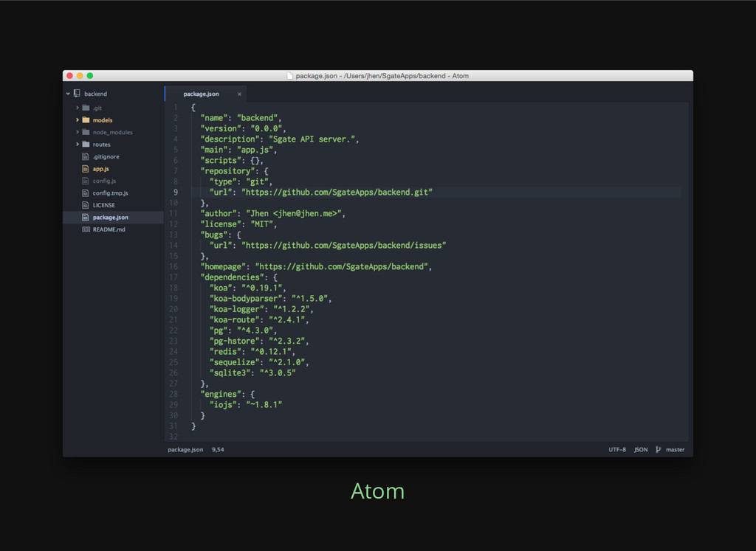
Task: Close the package.json tab
Action: (239, 94)
